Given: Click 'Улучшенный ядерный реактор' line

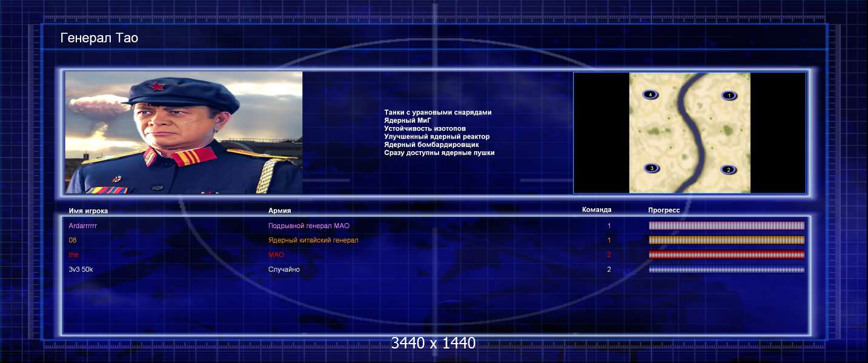Looking at the screenshot, I should 437,137.
